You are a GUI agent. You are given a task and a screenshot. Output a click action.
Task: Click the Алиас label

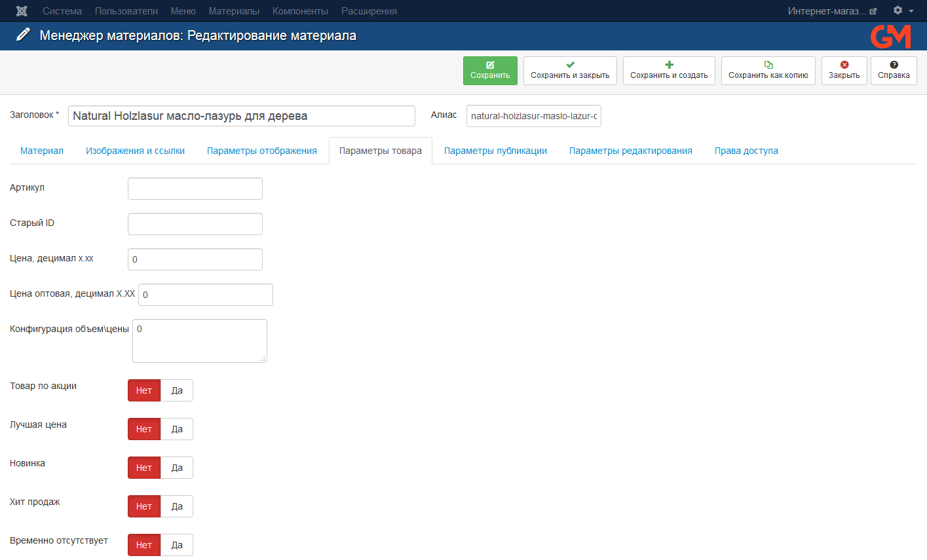tap(444, 115)
